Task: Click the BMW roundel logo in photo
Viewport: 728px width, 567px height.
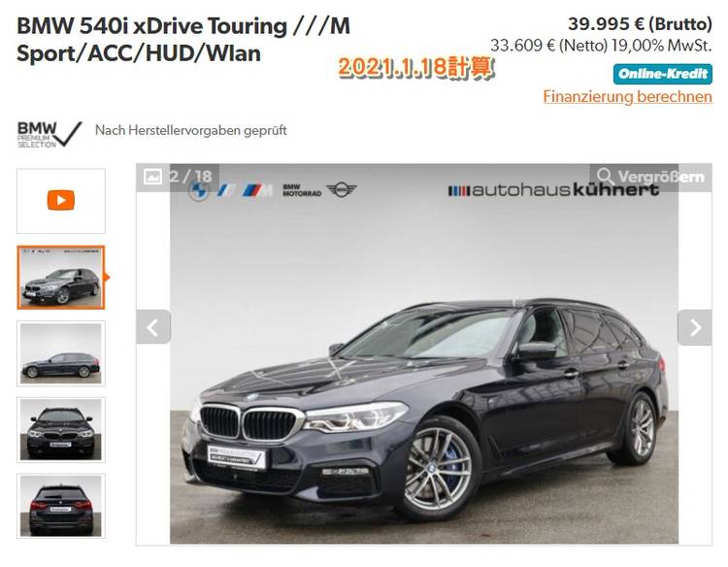Action: [199, 190]
